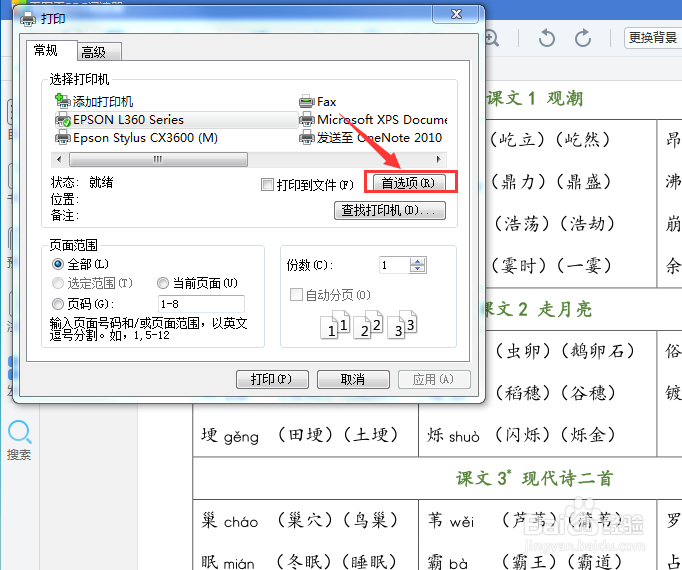
Task: Select the Selection (选定范围) radio button
Action: click(x=57, y=283)
